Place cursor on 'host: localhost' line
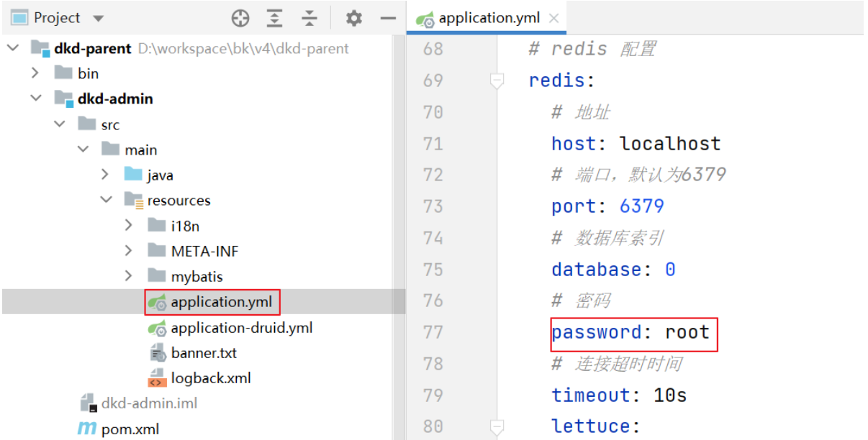868x440 pixels. 636,144
